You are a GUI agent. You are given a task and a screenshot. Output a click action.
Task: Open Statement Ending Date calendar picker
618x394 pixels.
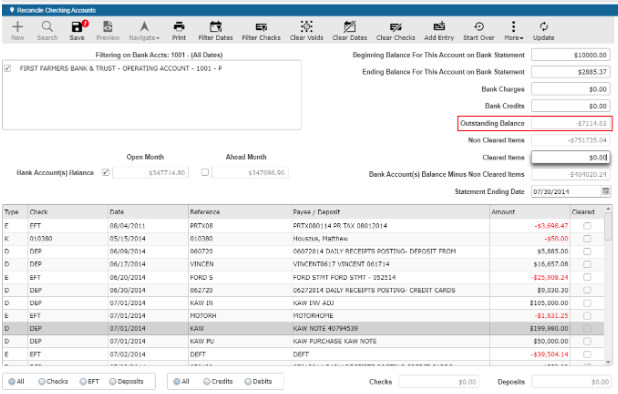tap(605, 191)
